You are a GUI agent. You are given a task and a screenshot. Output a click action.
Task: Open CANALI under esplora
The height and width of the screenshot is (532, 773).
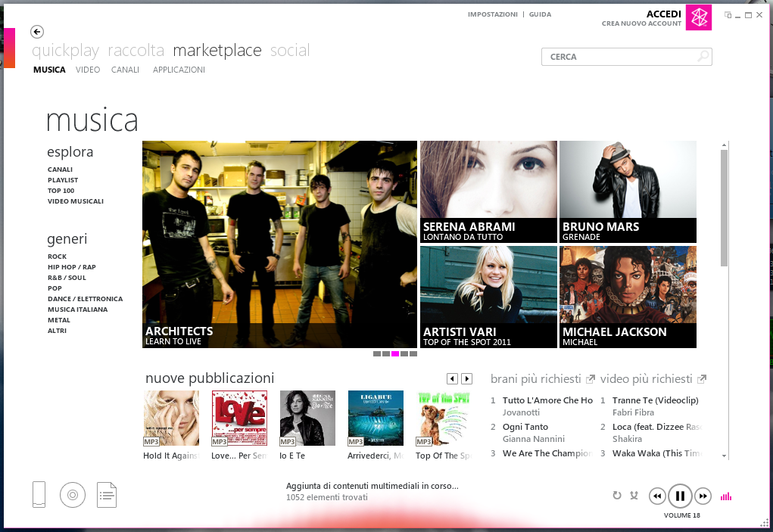click(x=60, y=170)
